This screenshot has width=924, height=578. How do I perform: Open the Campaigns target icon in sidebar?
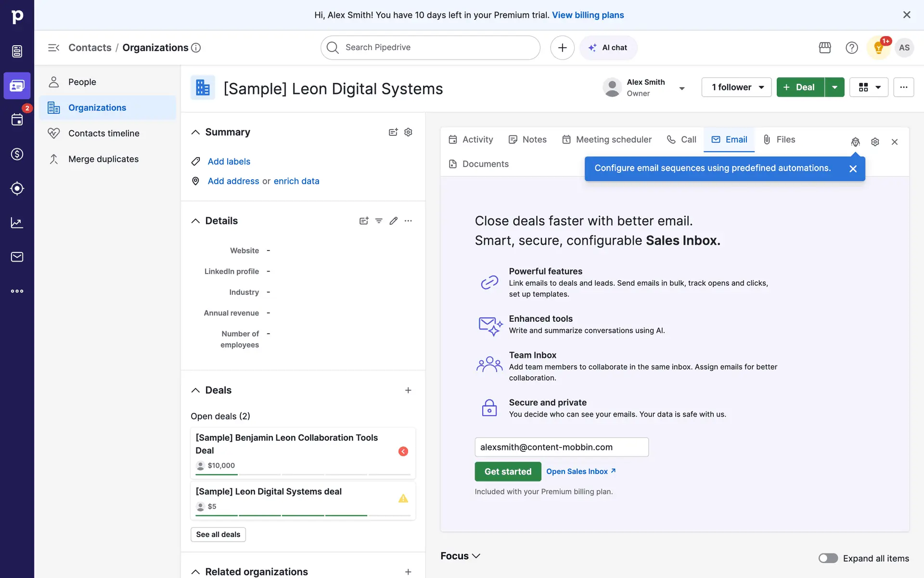[x=17, y=188]
